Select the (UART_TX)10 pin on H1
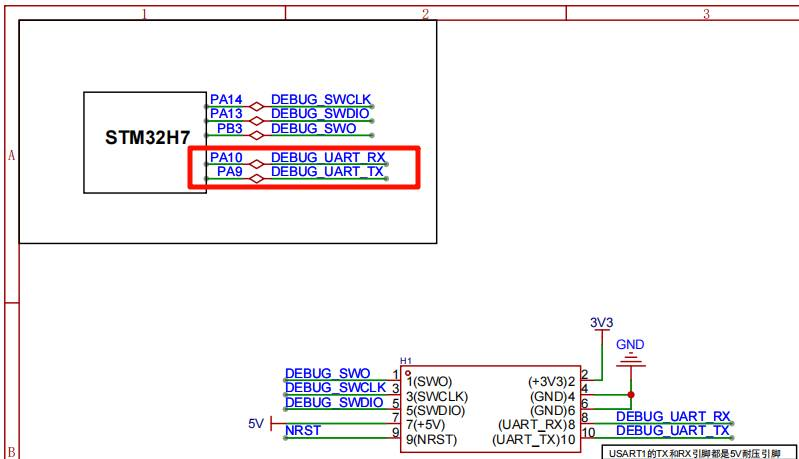799x459 pixels. pyautogui.click(x=534, y=439)
